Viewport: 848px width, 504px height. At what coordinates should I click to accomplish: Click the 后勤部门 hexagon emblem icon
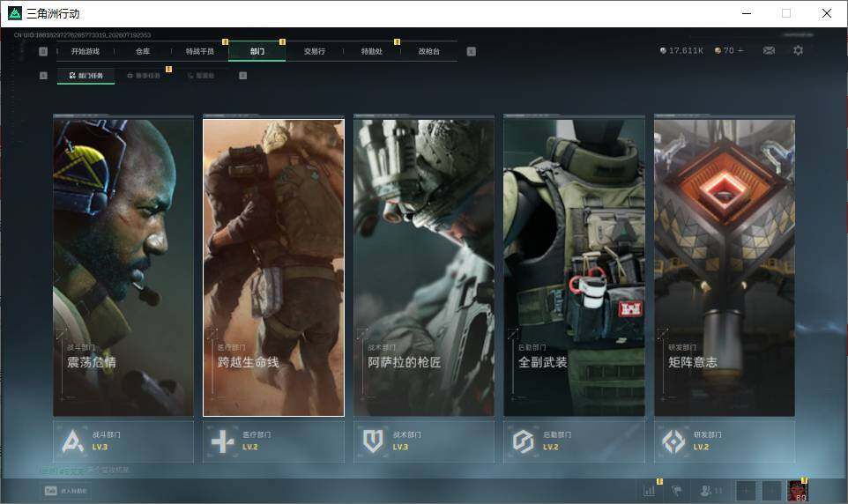(x=523, y=441)
